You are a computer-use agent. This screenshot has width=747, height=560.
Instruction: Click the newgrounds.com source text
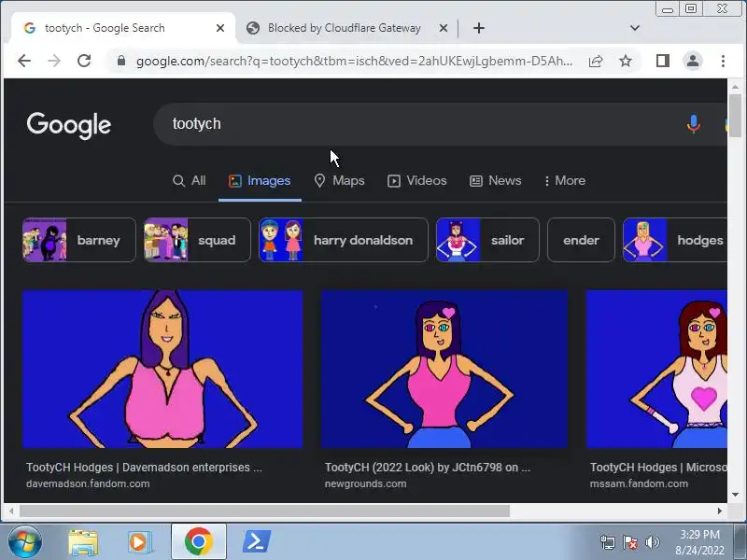pos(365,483)
